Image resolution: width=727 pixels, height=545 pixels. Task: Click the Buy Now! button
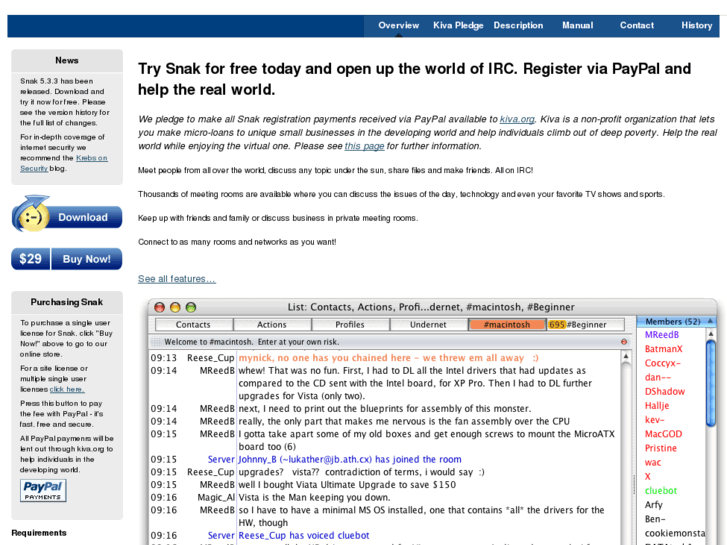tap(87, 259)
